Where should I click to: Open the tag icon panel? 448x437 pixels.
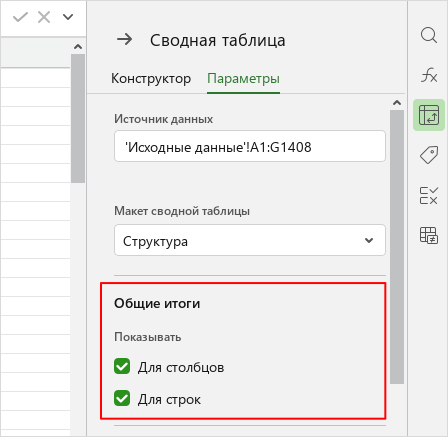point(429,155)
